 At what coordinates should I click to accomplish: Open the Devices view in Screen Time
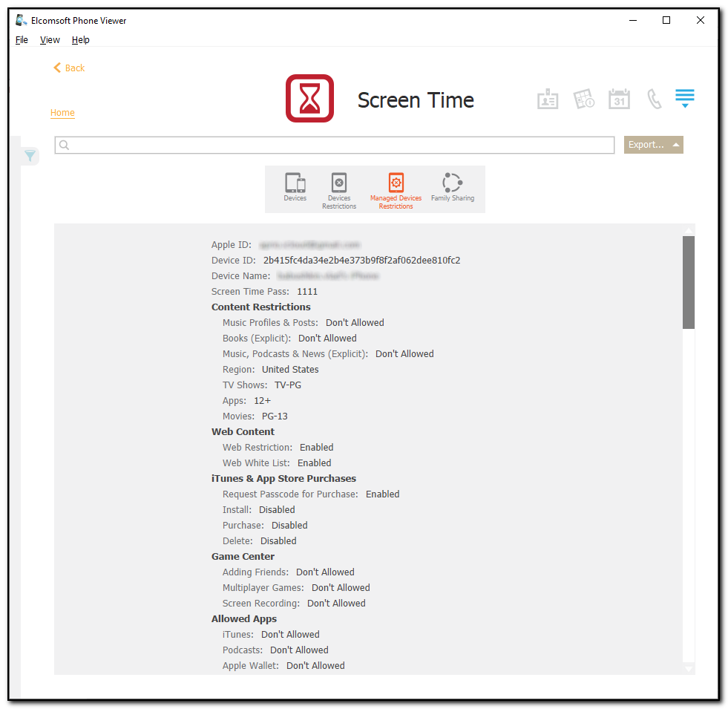295,188
